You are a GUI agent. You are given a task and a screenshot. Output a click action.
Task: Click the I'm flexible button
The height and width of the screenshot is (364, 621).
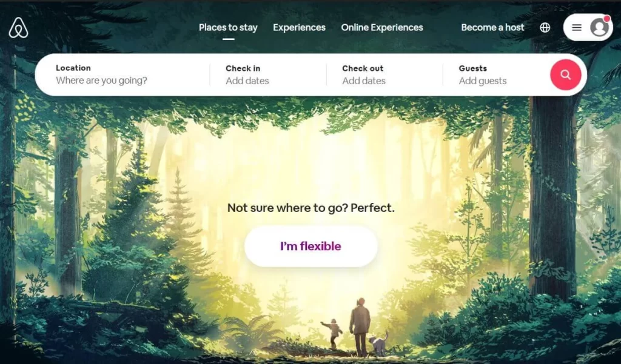(x=311, y=247)
